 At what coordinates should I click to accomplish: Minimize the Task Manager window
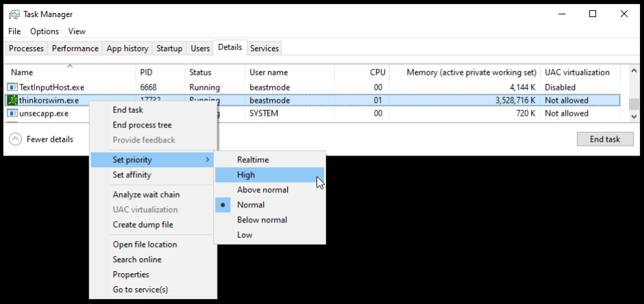(x=562, y=14)
